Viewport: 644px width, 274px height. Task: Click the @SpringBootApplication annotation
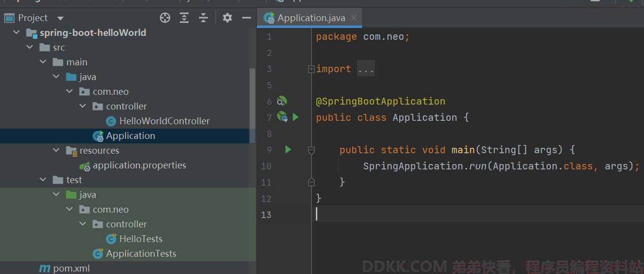coord(381,101)
